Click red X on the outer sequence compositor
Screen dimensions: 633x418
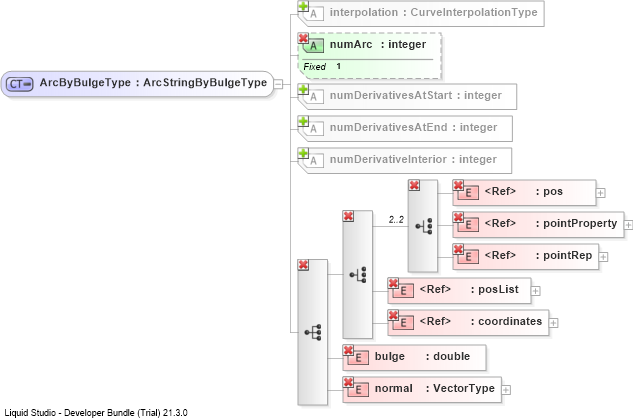click(303, 265)
